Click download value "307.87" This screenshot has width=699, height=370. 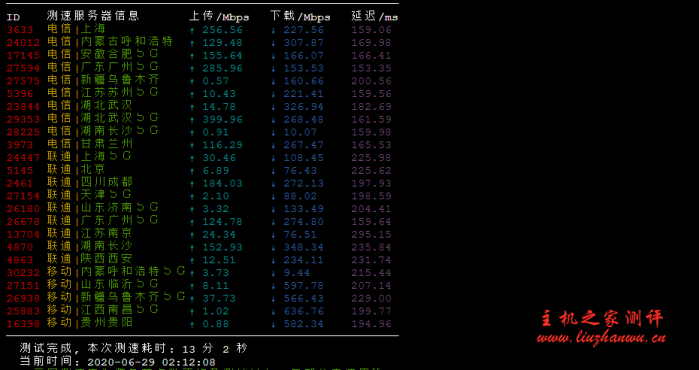click(x=304, y=43)
